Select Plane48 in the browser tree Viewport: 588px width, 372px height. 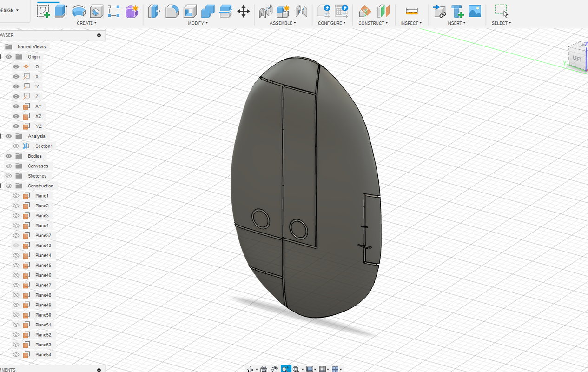pyautogui.click(x=43, y=295)
